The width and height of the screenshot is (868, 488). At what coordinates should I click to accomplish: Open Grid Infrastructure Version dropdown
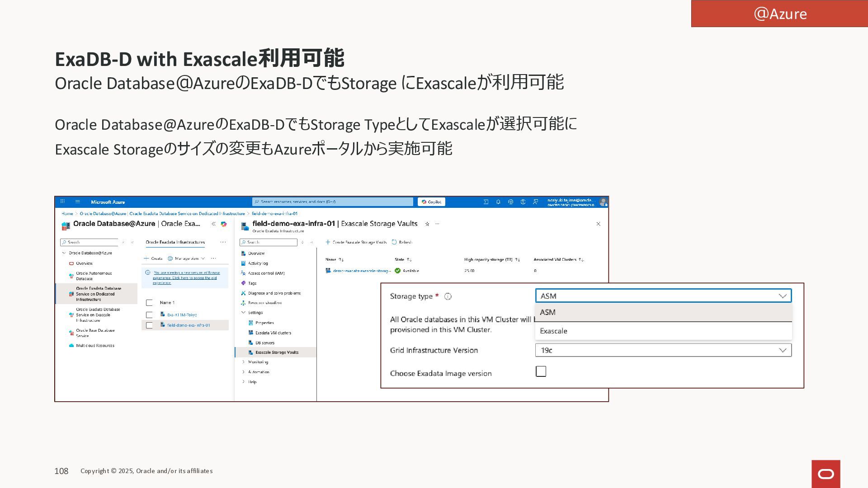(663, 350)
